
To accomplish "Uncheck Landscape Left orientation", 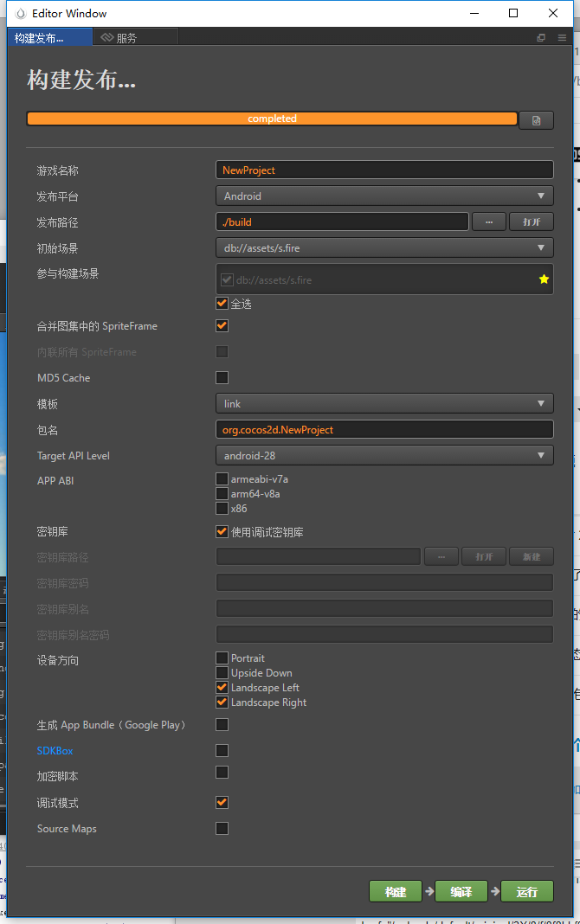I will click(222, 687).
